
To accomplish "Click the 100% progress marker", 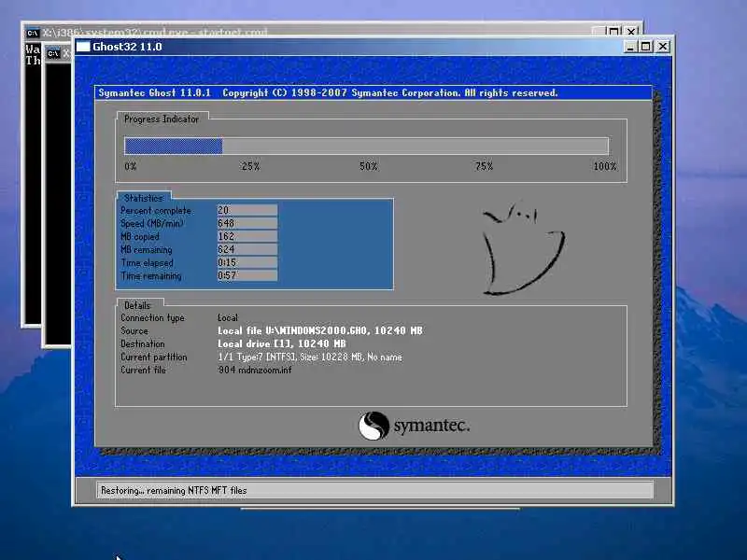I will click(604, 166).
